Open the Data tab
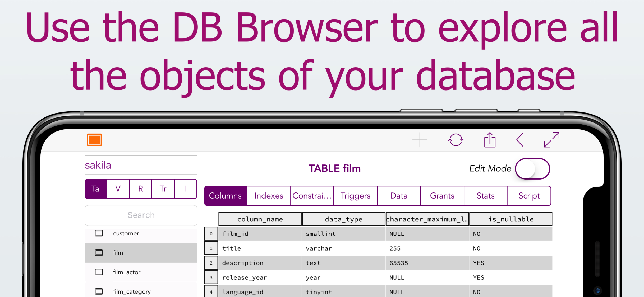Viewport: 644px width, 297px height. click(x=399, y=196)
